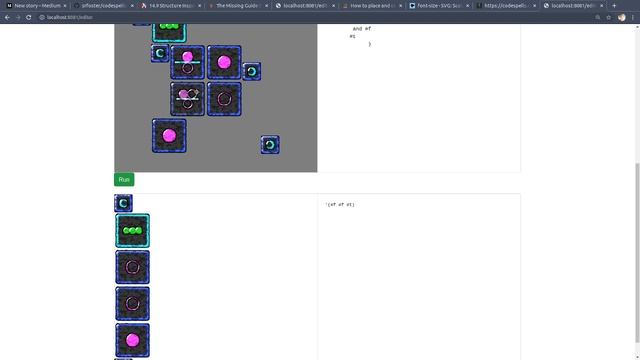The image size is (640, 360).
Task: Close the font-size - SVG tab
Action: click(467, 6)
